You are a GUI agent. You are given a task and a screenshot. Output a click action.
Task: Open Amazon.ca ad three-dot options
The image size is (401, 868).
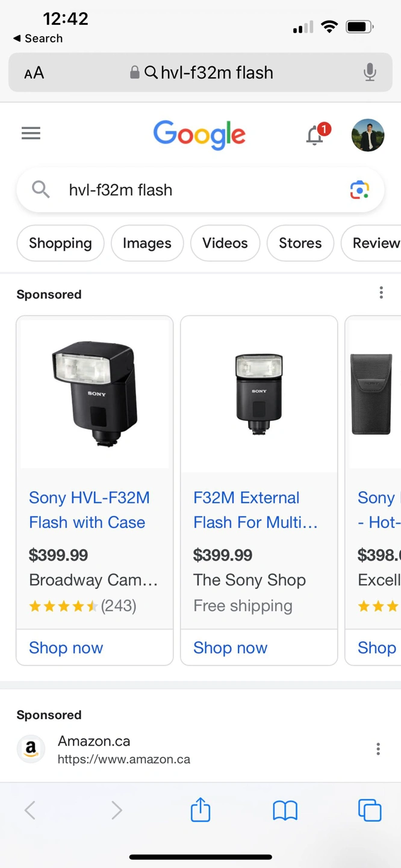pos(378,749)
